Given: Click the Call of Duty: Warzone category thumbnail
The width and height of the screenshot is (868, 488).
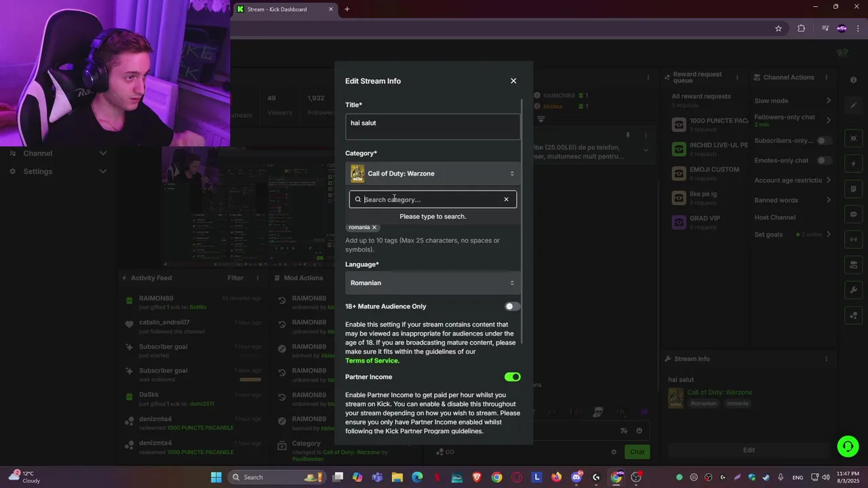Looking at the screenshot, I should (357, 174).
